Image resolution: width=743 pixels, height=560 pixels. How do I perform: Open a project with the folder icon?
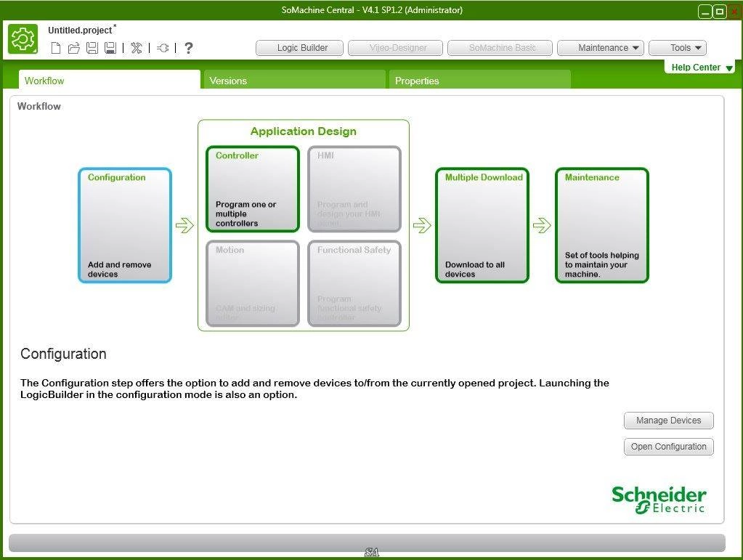[73, 48]
